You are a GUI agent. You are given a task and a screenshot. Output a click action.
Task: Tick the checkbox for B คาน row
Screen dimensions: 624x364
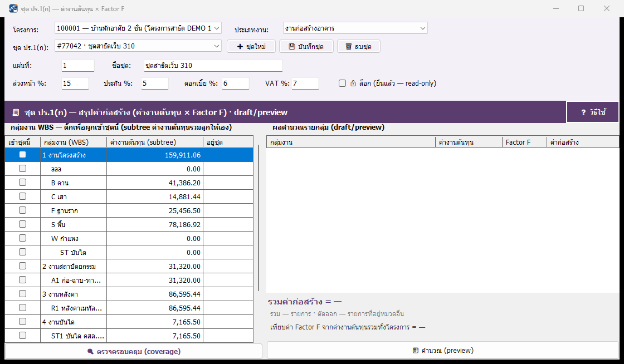[x=23, y=183]
